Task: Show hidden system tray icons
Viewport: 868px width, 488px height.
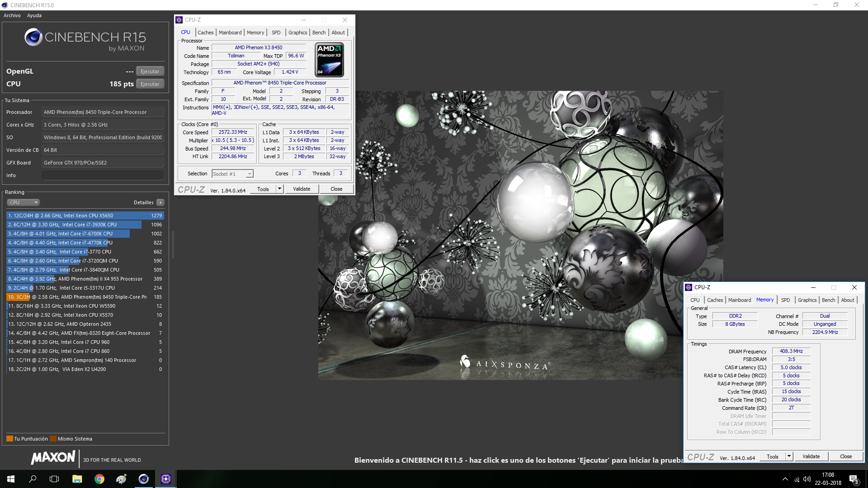Action: [x=785, y=479]
